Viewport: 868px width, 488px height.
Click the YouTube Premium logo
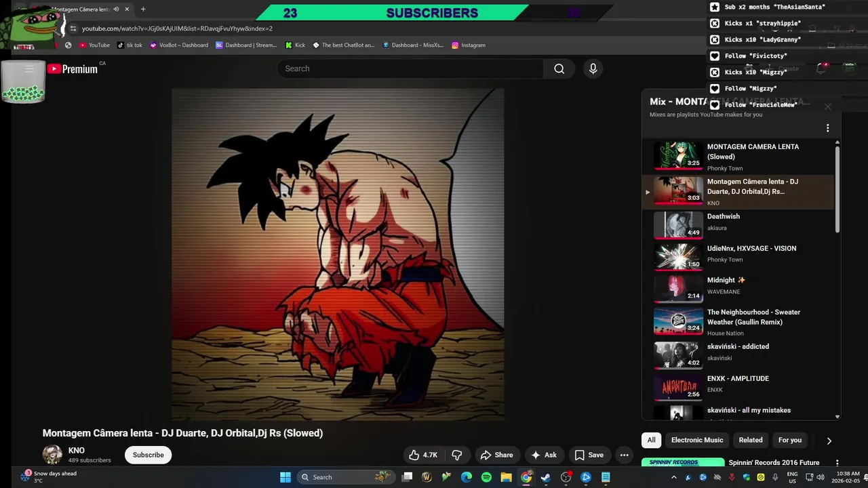73,69
